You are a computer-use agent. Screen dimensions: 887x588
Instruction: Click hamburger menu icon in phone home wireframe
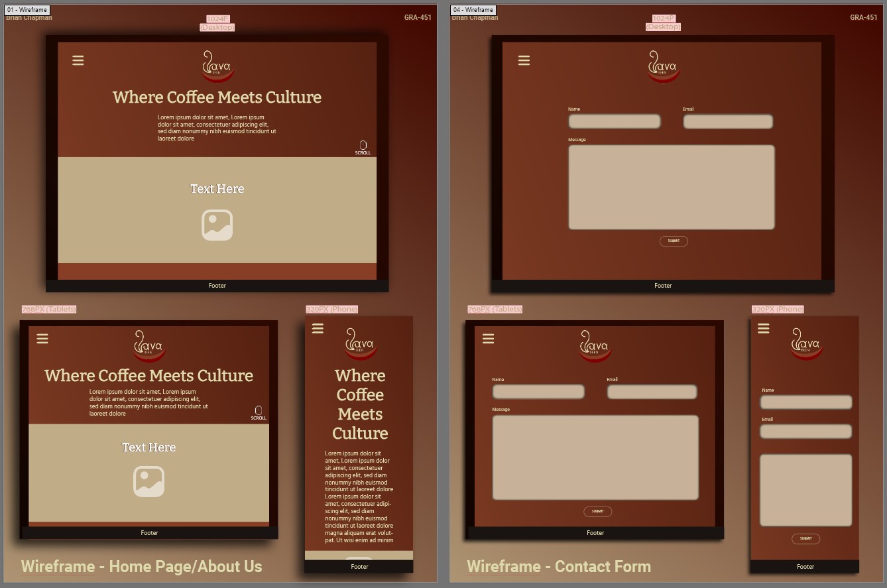[318, 328]
